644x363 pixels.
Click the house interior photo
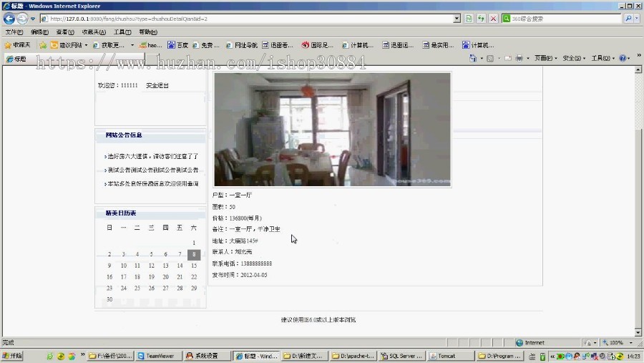pos(332,130)
